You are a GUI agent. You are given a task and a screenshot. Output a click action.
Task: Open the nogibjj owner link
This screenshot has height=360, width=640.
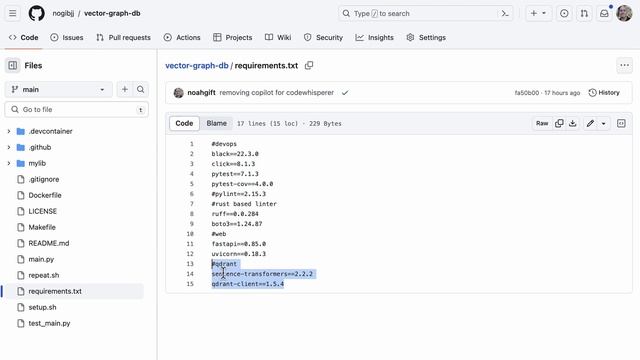(x=63, y=13)
